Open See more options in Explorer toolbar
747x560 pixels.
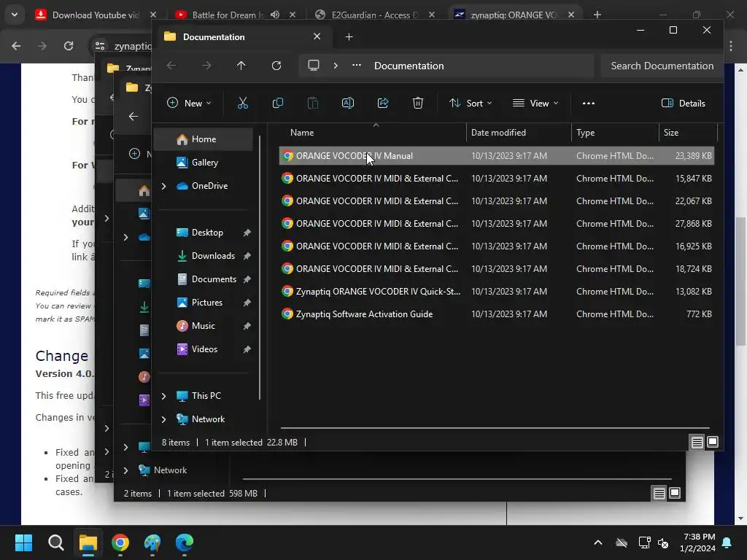click(589, 103)
